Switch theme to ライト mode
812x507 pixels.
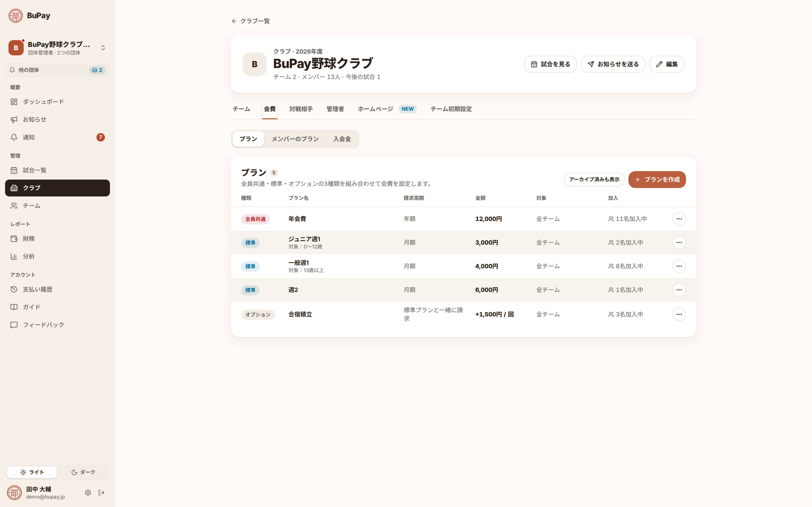(x=32, y=472)
